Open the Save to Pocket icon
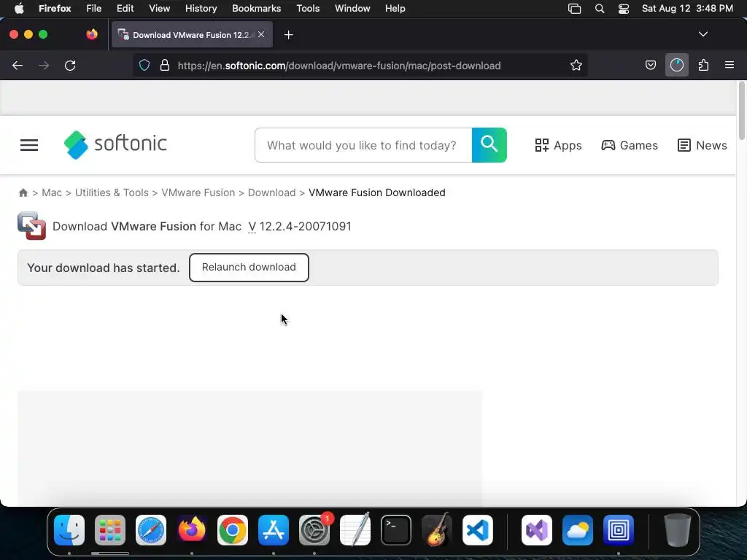747x560 pixels. 650,65
